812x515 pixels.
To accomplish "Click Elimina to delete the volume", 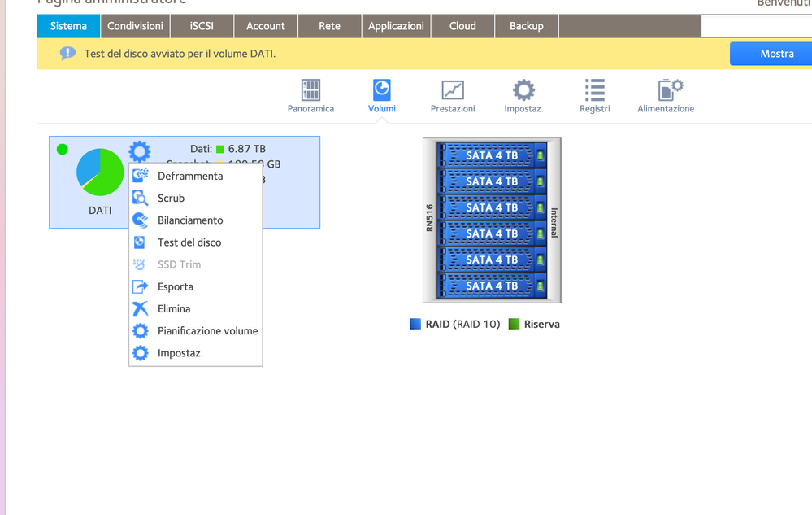I will 173,309.
